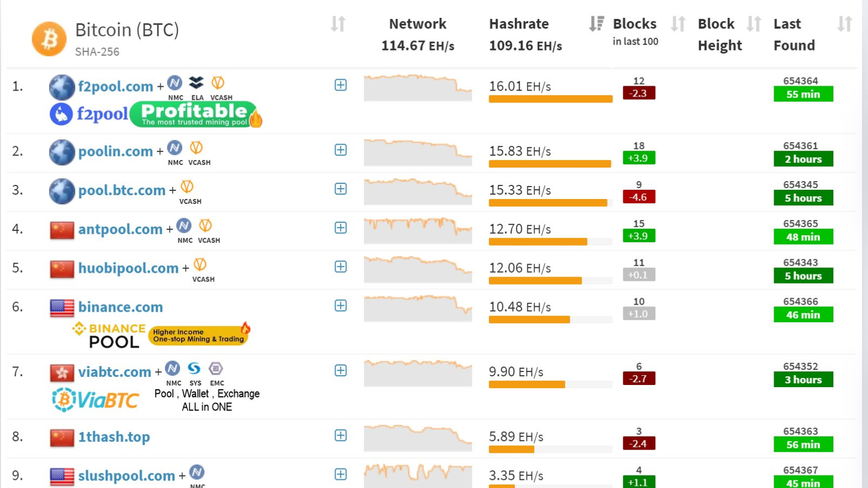The width and height of the screenshot is (868, 488).
Task: Expand the binance.com row details
Action: click(x=341, y=306)
